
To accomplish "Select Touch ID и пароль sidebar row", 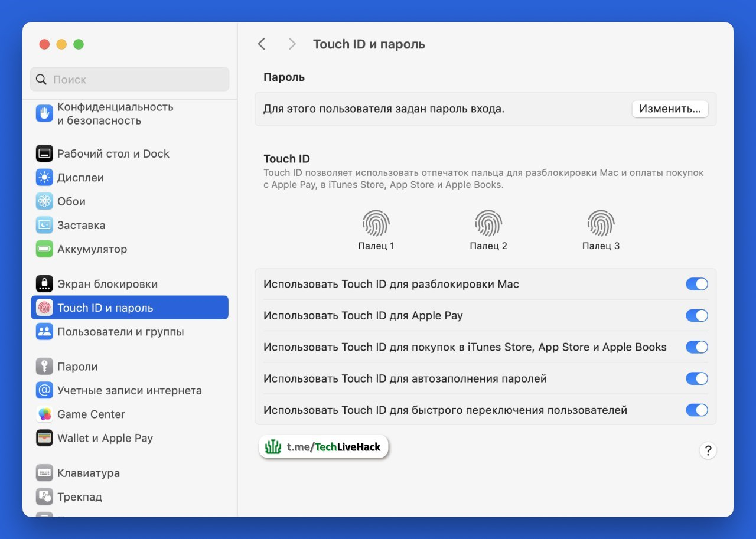I will (129, 308).
